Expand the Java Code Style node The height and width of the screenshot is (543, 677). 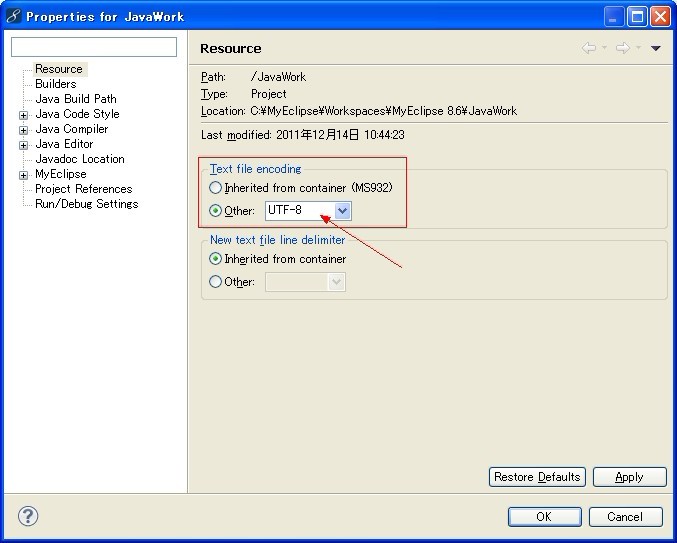pyautogui.click(x=23, y=115)
